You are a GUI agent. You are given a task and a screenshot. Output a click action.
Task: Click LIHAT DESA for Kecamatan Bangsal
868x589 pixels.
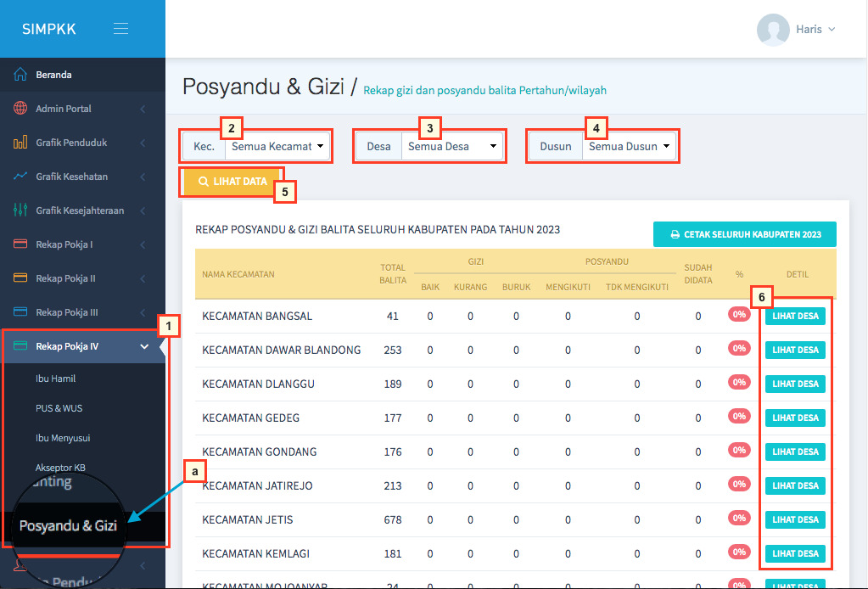click(x=795, y=316)
